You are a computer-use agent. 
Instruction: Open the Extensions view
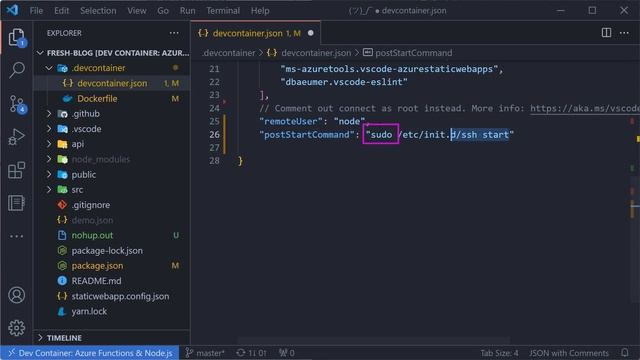pos(16,170)
